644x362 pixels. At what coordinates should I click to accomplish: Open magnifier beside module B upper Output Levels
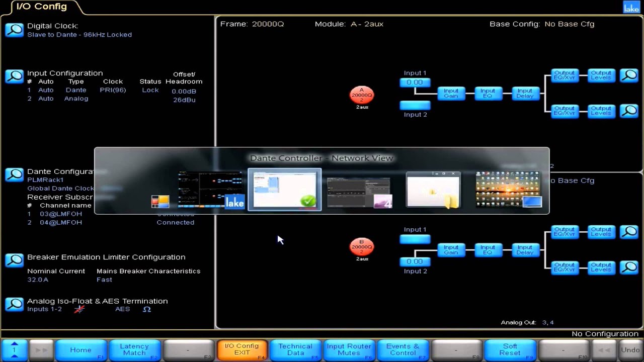(629, 232)
